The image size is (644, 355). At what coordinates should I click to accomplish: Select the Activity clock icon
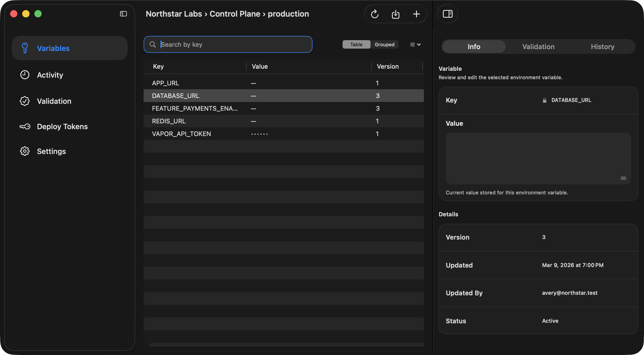pos(25,75)
